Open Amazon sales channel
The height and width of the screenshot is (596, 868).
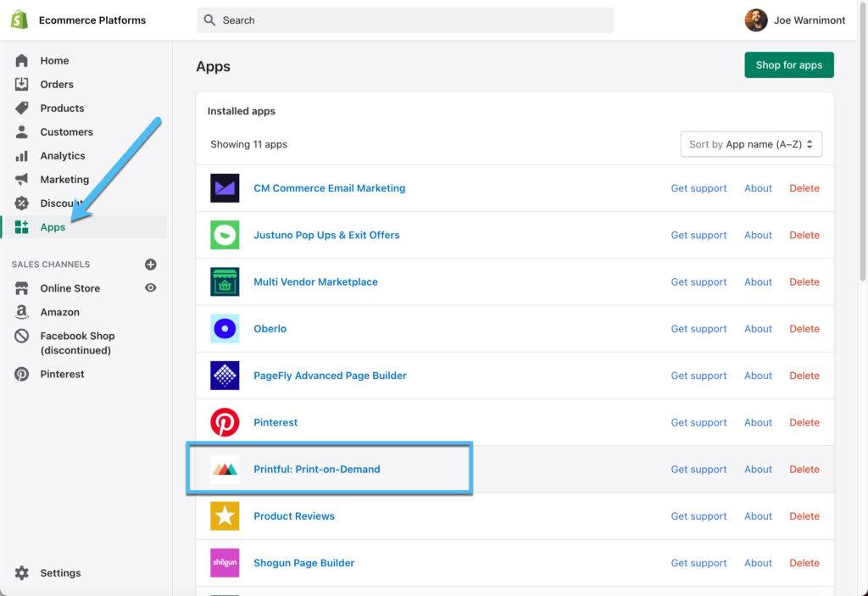60,312
